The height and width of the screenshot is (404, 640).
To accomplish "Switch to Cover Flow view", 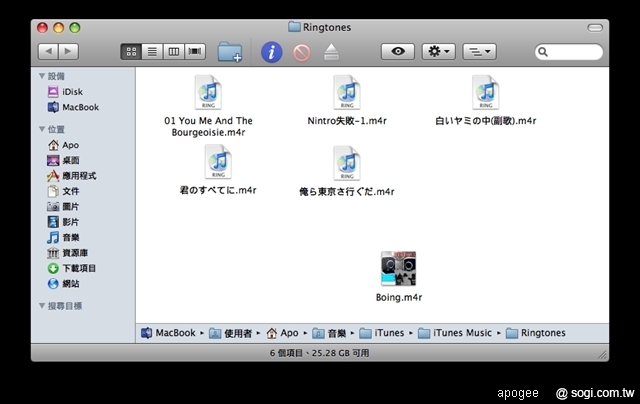I will pyautogui.click(x=195, y=52).
